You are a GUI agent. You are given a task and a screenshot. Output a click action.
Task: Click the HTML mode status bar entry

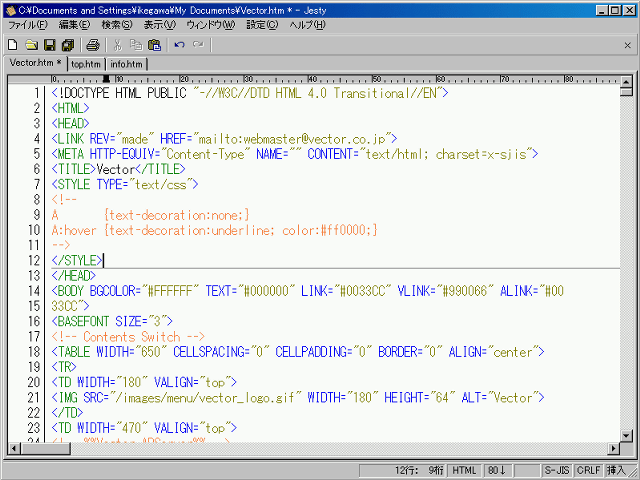pyautogui.click(x=464, y=471)
